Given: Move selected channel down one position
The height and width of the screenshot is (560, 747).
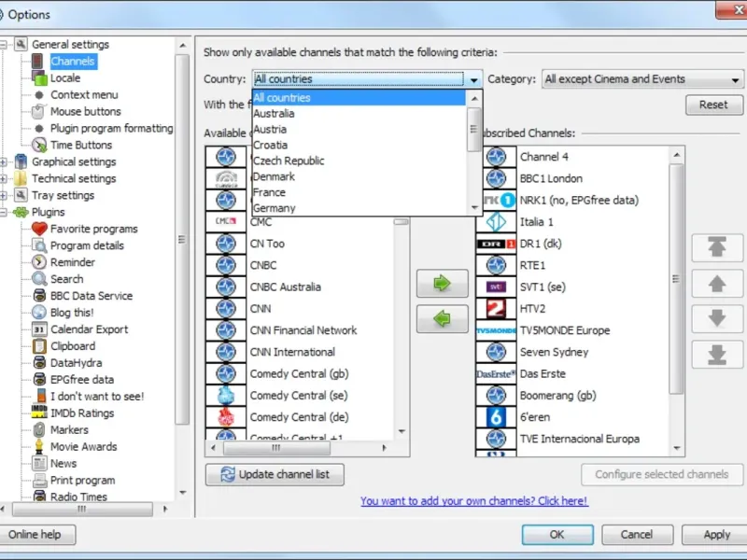Looking at the screenshot, I should 717,318.
